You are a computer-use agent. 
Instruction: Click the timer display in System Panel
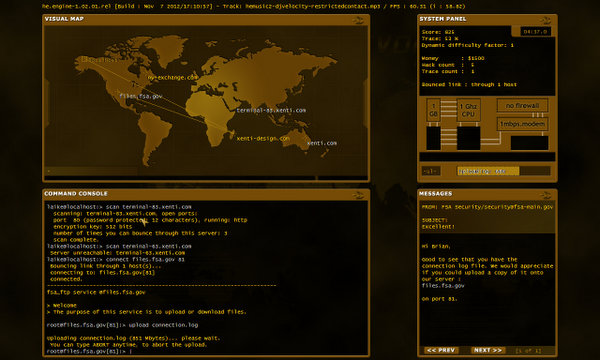pyautogui.click(x=535, y=32)
